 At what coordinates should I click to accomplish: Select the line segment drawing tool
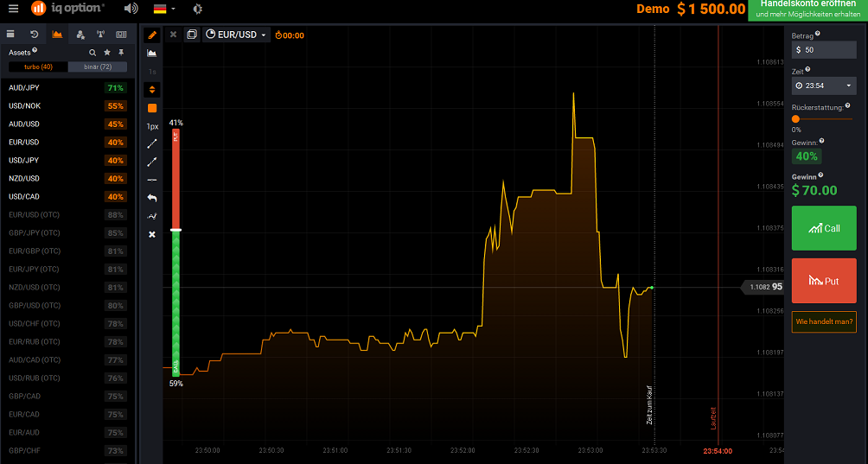click(x=152, y=143)
